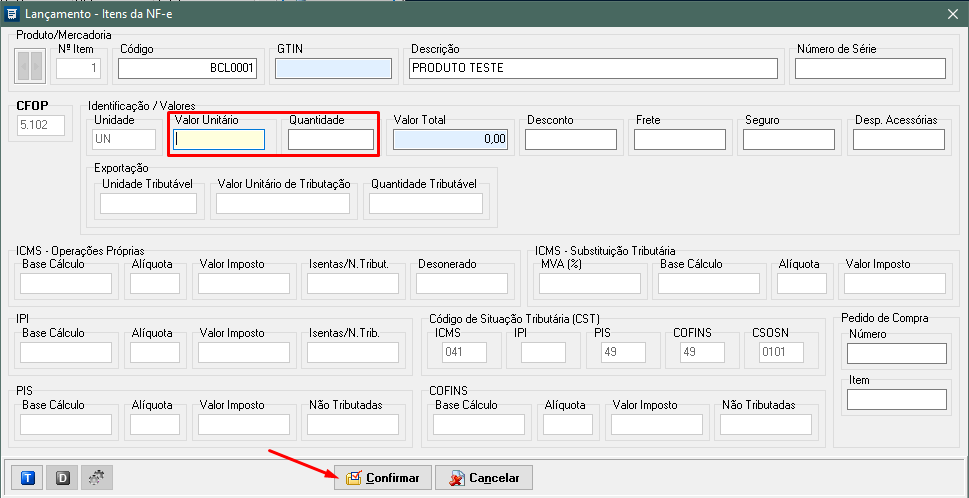Focus the Valor Unitário field
The width and height of the screenshot is (969, 498).
click(219, 140)
